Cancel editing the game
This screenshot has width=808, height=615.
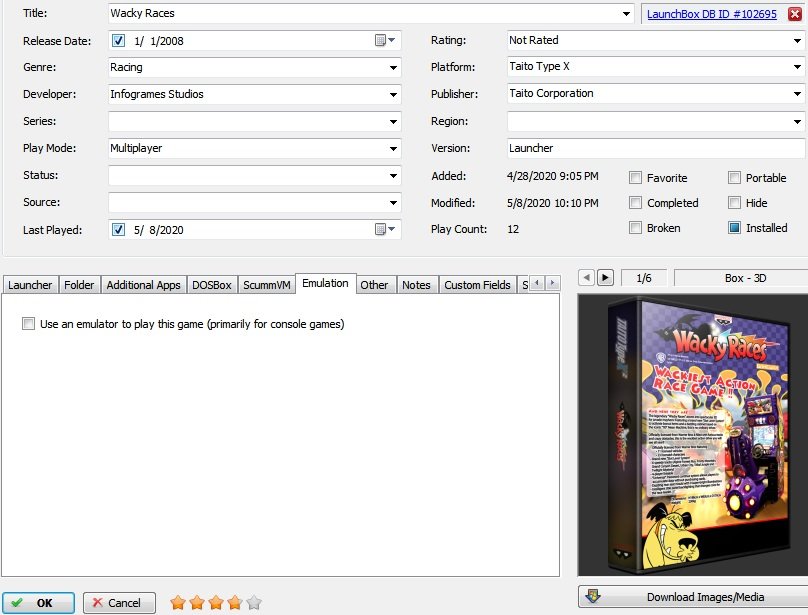click(x=119, y=603)
